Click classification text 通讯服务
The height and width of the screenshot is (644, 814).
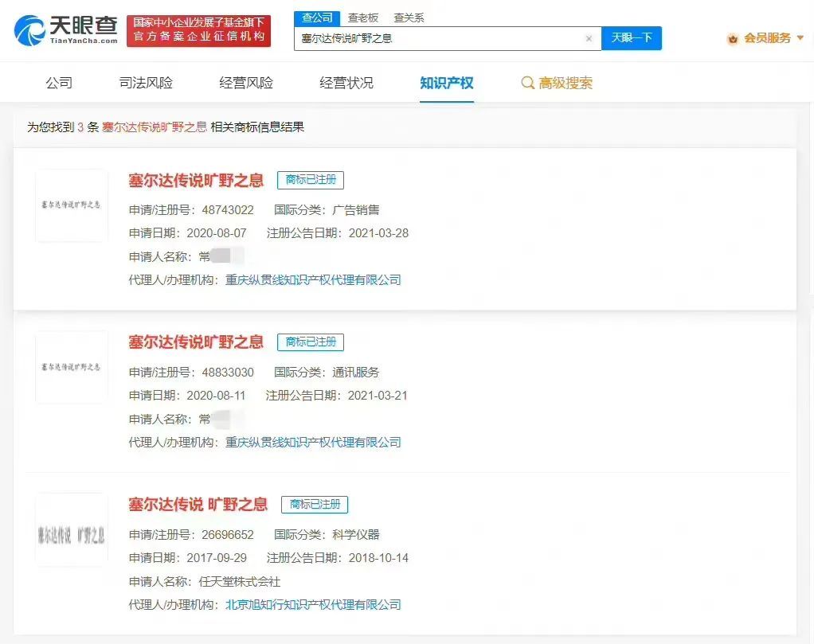pyautogui.click(x=355, y=373)
